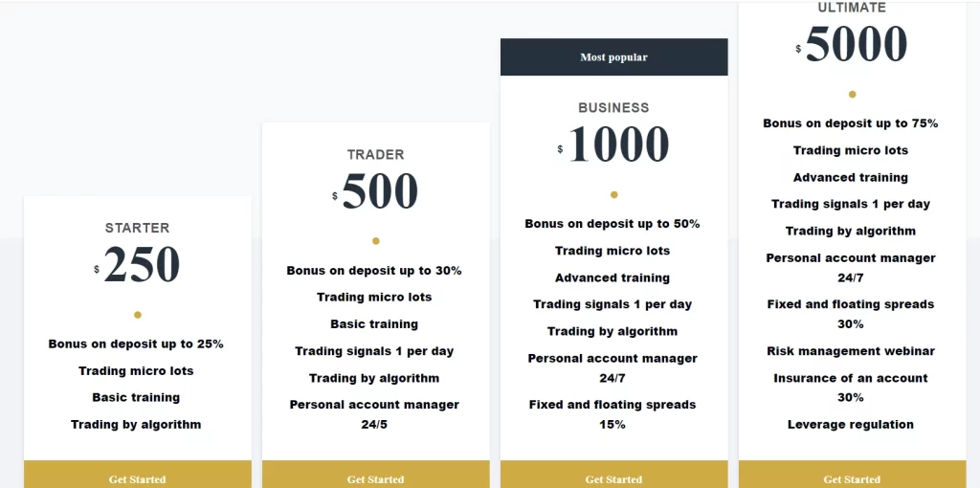Click the 250 price in Starter plan

(142, 265)
